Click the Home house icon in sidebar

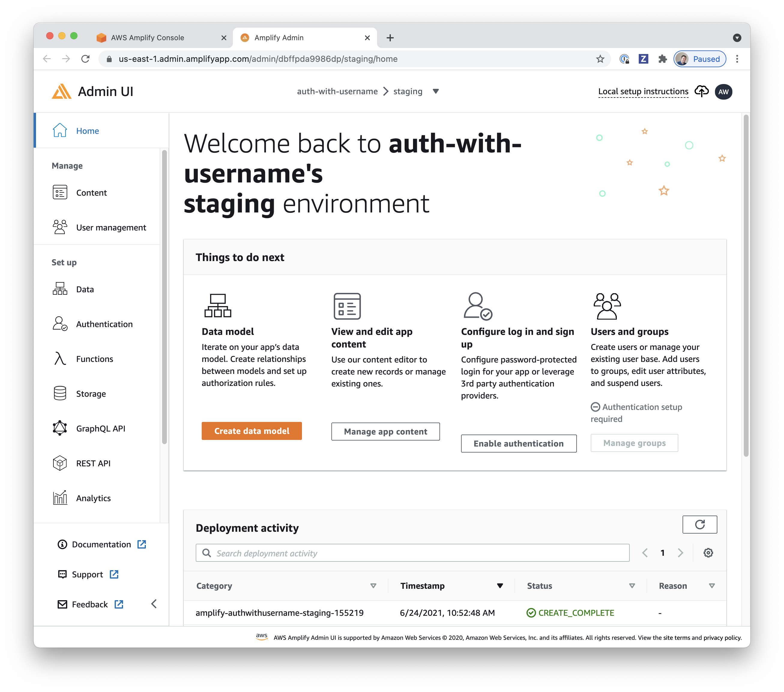point(60,131)
